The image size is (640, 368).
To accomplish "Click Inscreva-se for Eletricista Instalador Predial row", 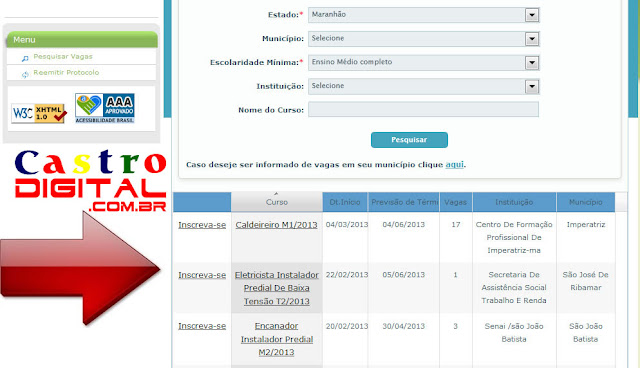I will 202,275.
